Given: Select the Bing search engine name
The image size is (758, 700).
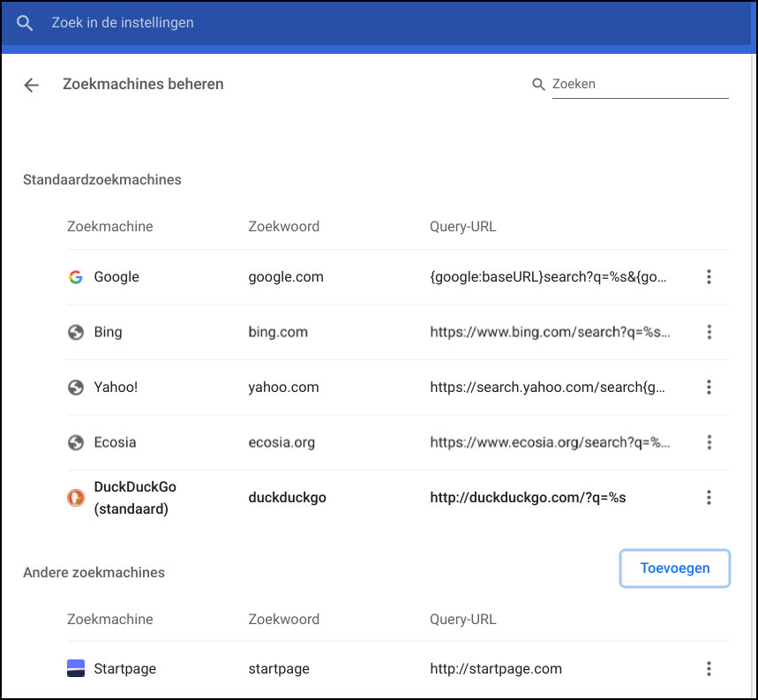Looking at the screenshot, I should [108, 332].
